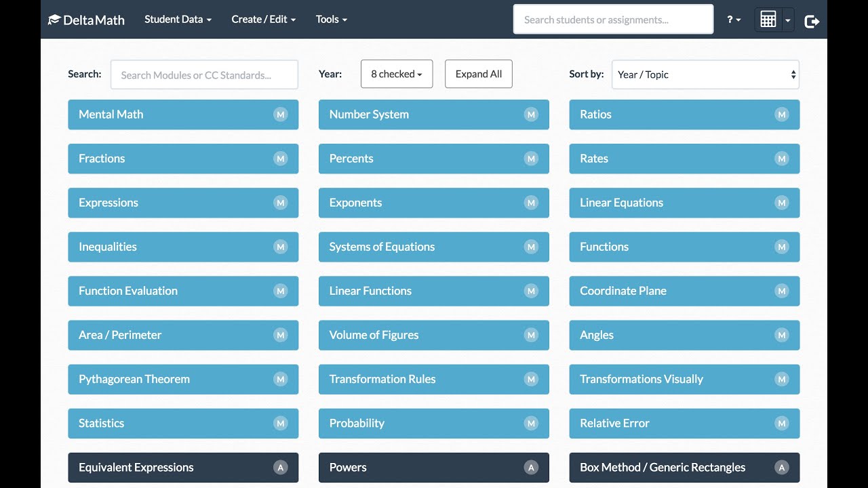Click the A badge on Powers

click(531, 467)
